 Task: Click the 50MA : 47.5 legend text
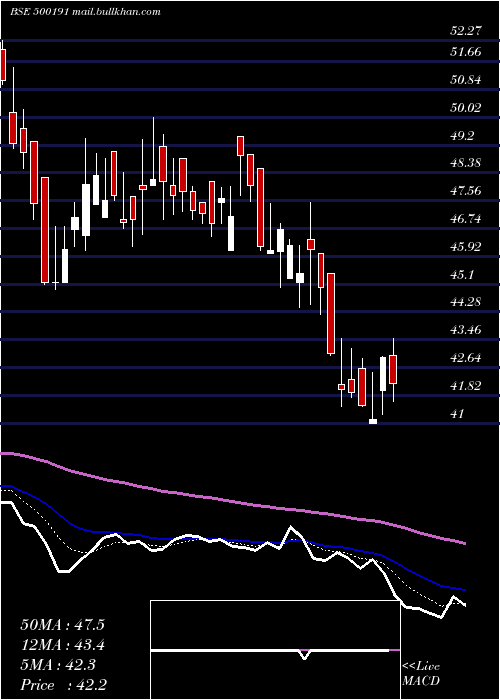point(63,625)
